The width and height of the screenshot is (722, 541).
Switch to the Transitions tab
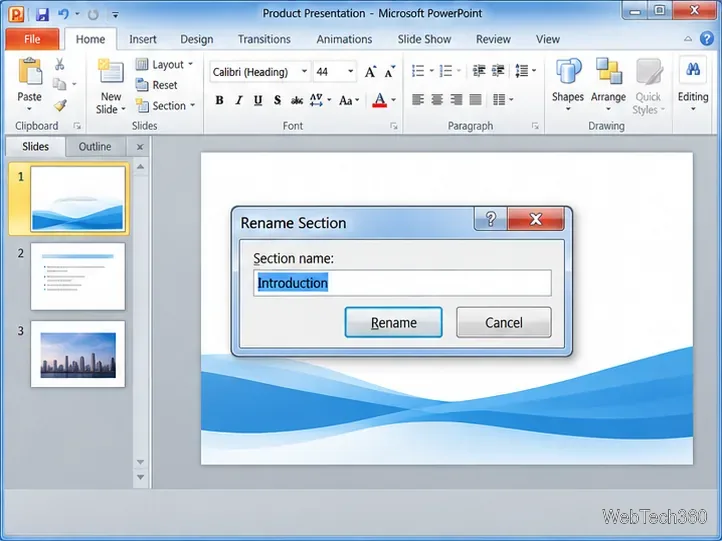[264, 39]
